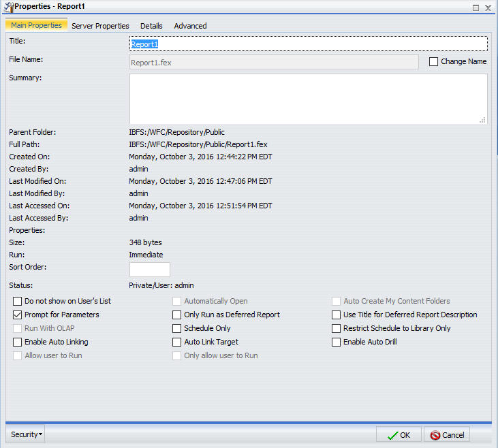
Task: Go to the Details tab
Action: 151,26
